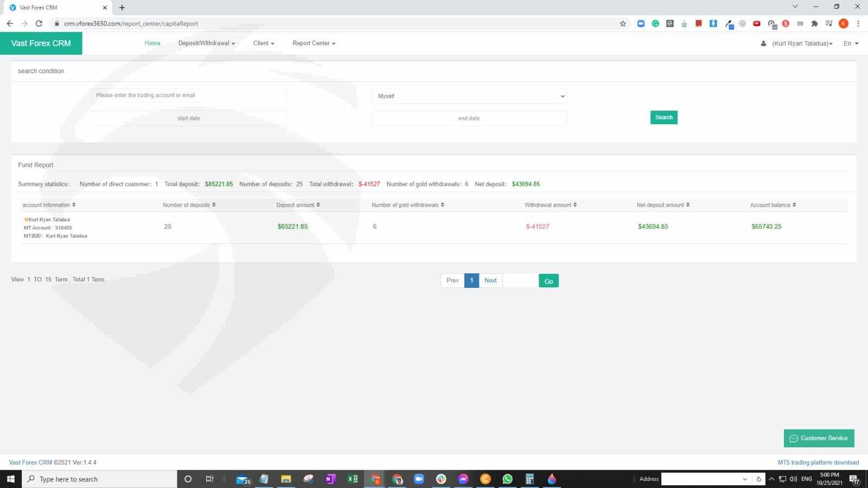Screen dimensions: 868x488
Task: Bookmark this page with the star icon
Action: click(623, 23)
